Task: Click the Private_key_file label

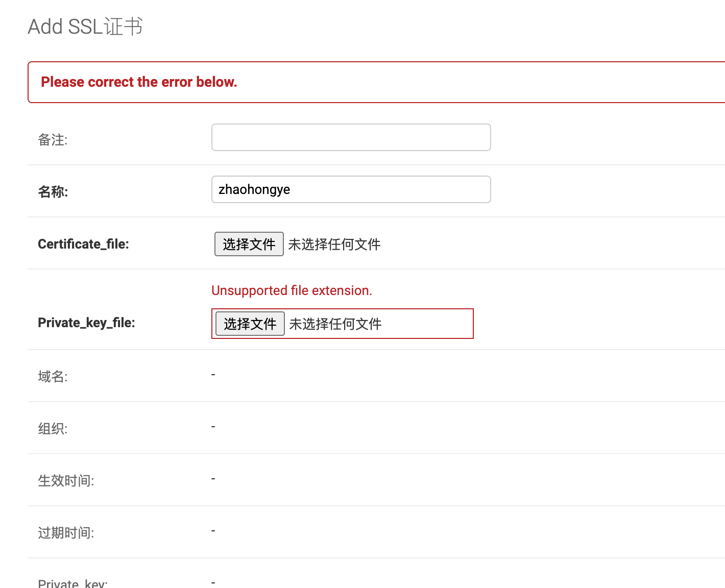Action: (86, 323)
